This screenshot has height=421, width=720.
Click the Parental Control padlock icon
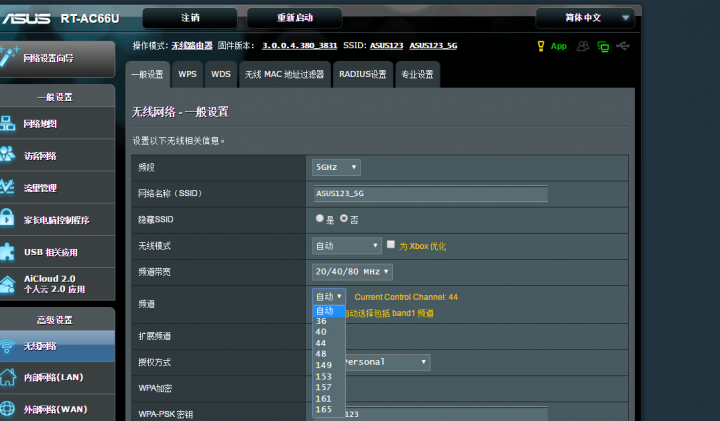tap(7, 217)
